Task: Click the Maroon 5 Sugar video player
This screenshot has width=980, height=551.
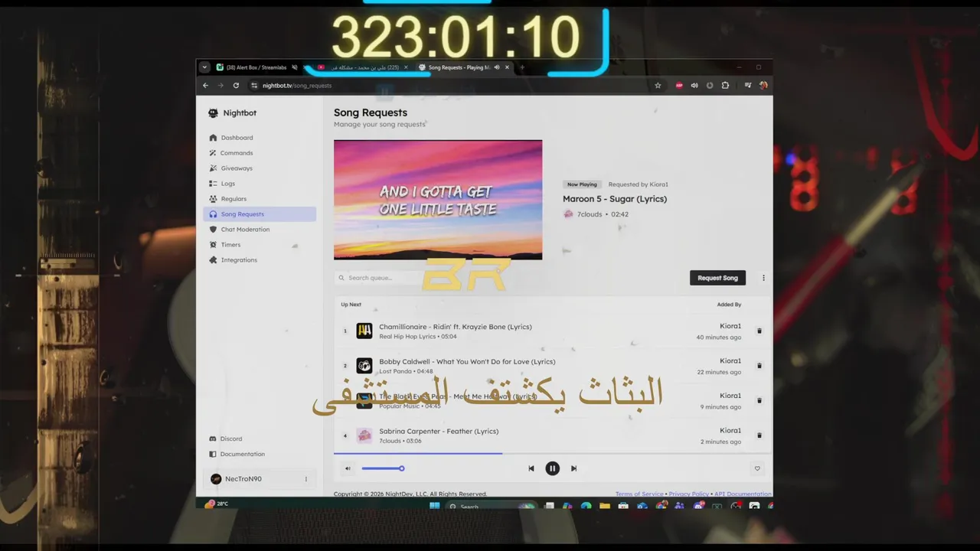Action: pyautogui.click(x=438, y=200)
